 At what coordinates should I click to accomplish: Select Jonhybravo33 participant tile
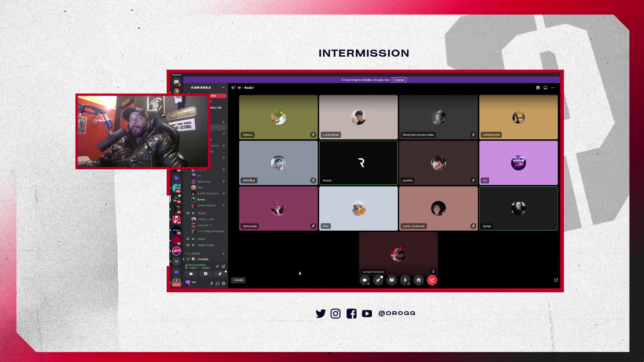point(519,117)
